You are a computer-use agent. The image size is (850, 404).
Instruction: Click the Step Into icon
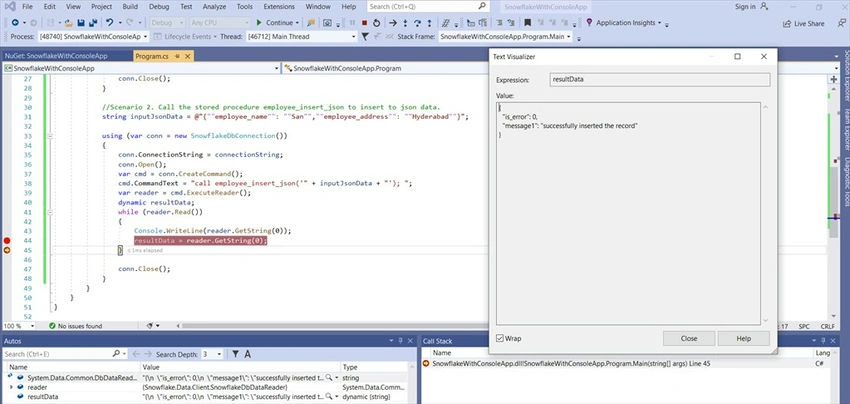coord(405,23)
